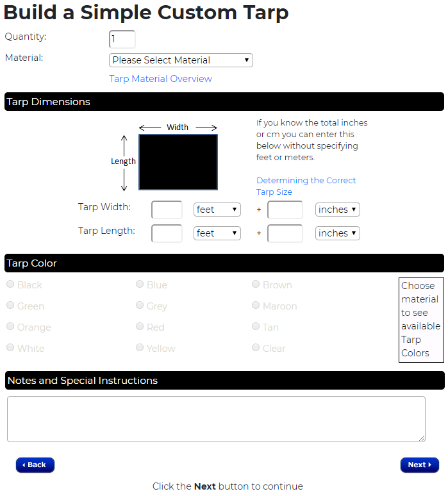The width and height of the screenshot is (448, 496).
Task: Click the Tarp Length second number field
Action: tap(285, 233)
